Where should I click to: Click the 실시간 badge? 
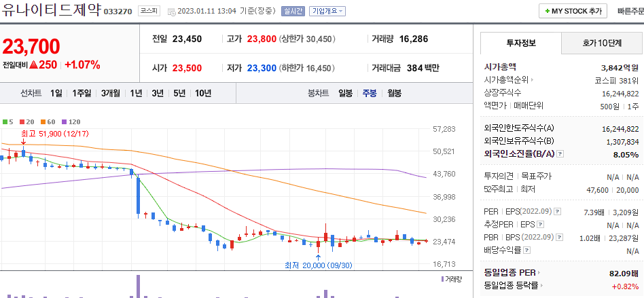(293, 11)
